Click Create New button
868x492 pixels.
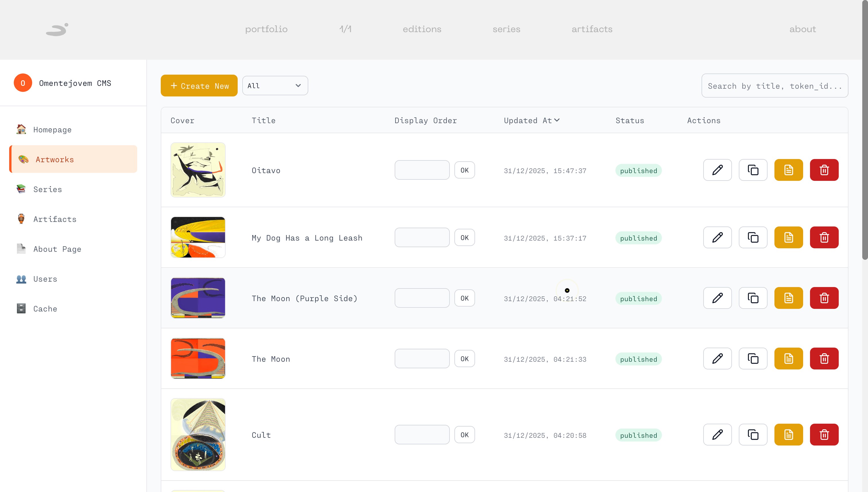coord(199,86)
